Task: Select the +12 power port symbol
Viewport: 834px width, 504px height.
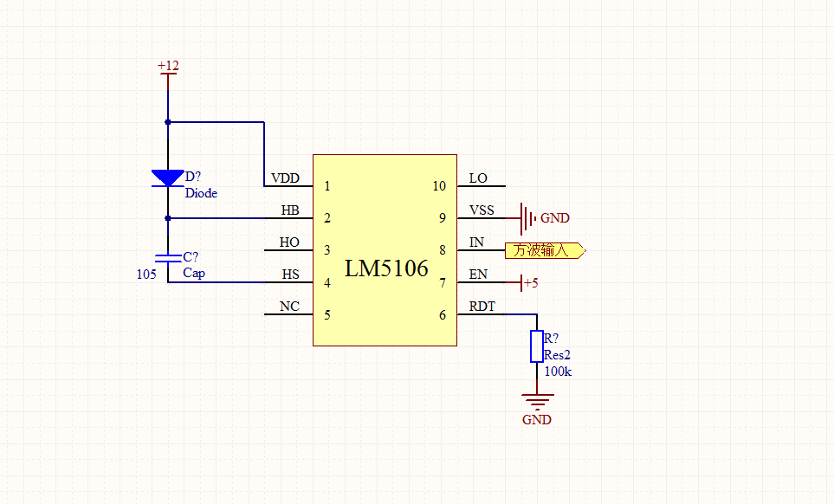Action: click(168, 74)
